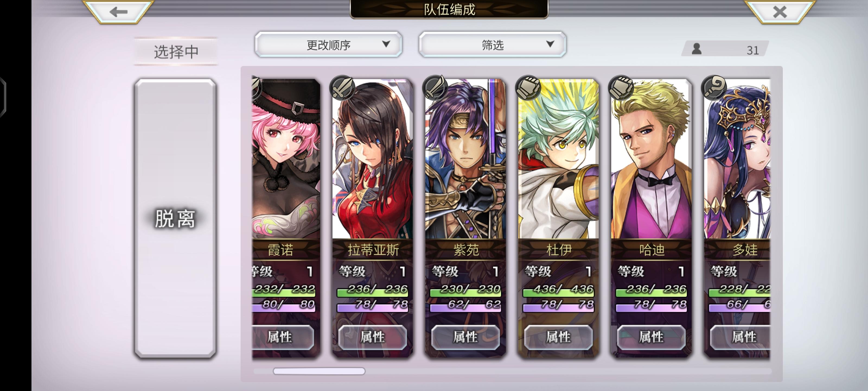Click the arrow on the 更改顺序 dropdown
Viewport: 868px width, 391px height.
coord(386,44)
